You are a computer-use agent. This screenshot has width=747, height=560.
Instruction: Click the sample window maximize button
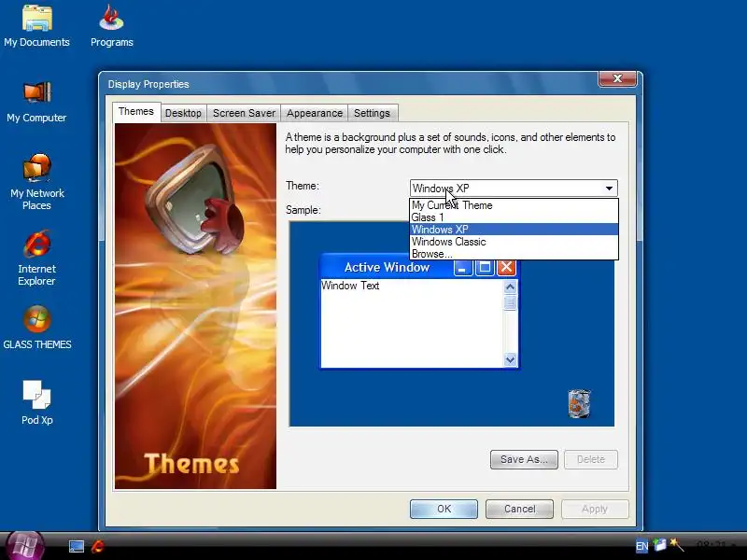click(485, 268)
